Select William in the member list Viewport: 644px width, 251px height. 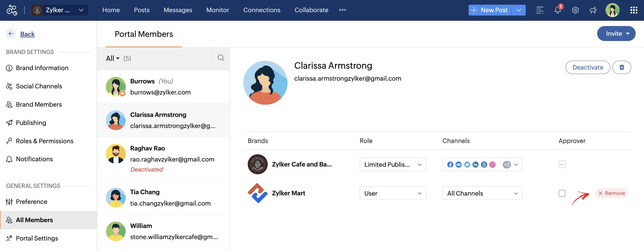coord(163,231)
